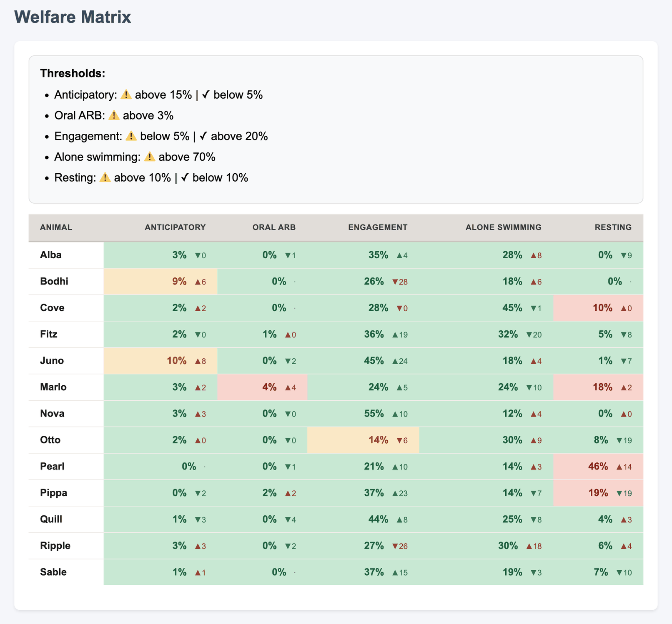Select the Cove row name

(x=52, y=308)
